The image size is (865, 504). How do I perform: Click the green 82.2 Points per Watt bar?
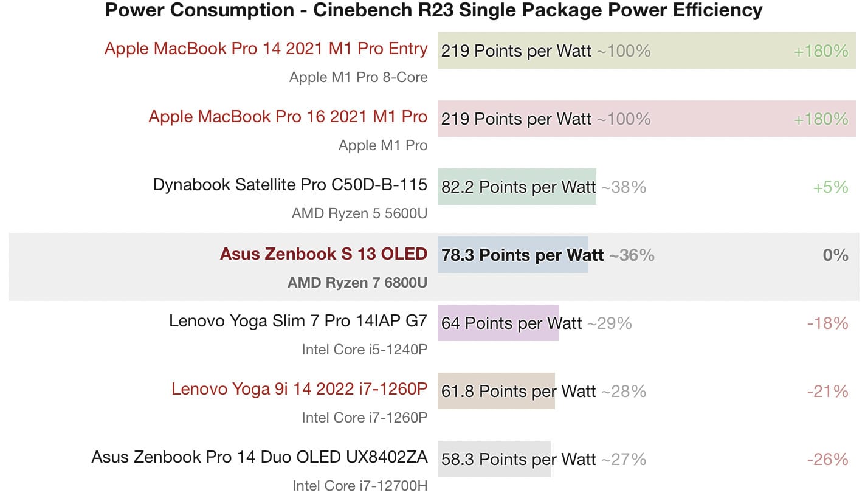point(517,187)
